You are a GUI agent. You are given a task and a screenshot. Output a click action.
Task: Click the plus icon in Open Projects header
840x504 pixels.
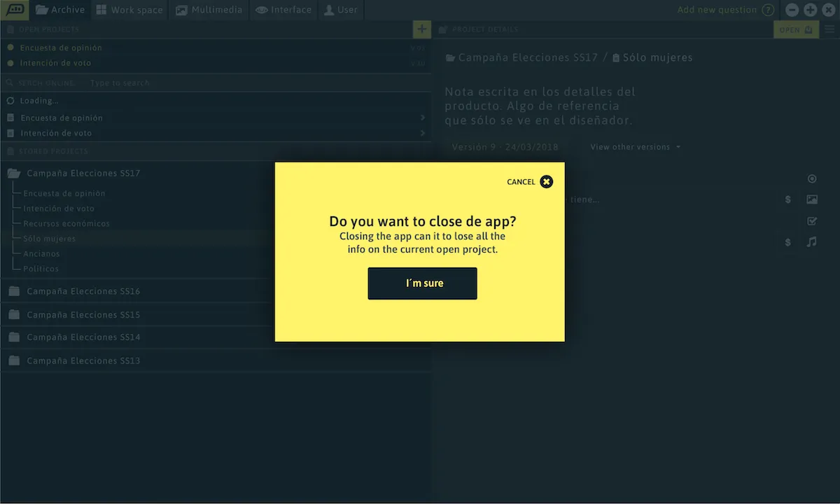tap(421, 29)
